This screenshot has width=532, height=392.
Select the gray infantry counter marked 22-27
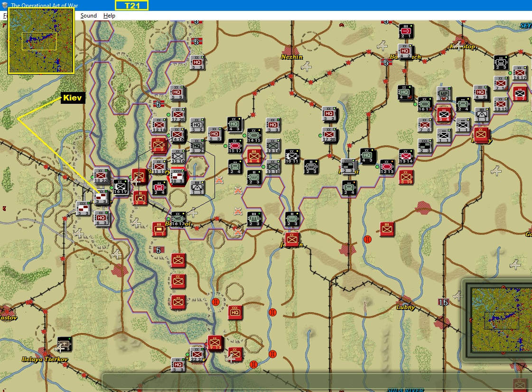click(197, 354)
